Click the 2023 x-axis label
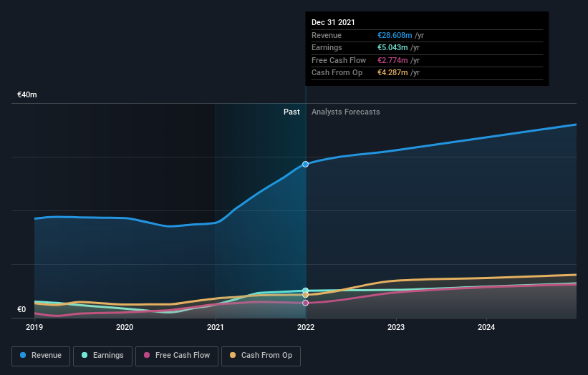Image resolution: width=588 pixels, height=375 pixels. (x=396, y=328)
